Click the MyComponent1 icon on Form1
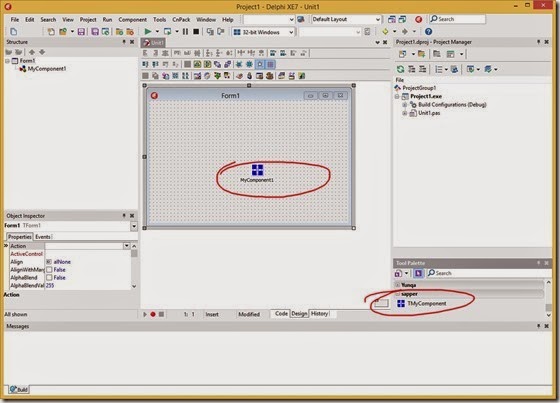The width and height of the screenshot is (560, 403). tap(257, 170)
